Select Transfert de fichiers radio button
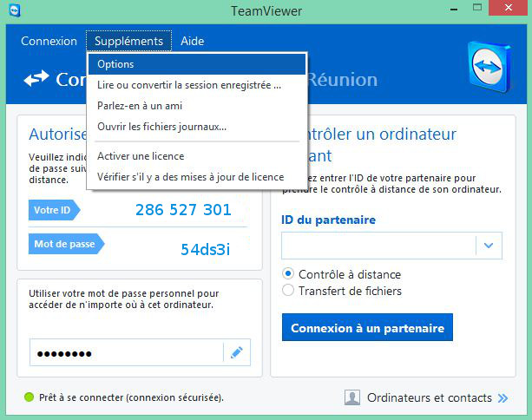The image size is (532, 420). (288, 290)
